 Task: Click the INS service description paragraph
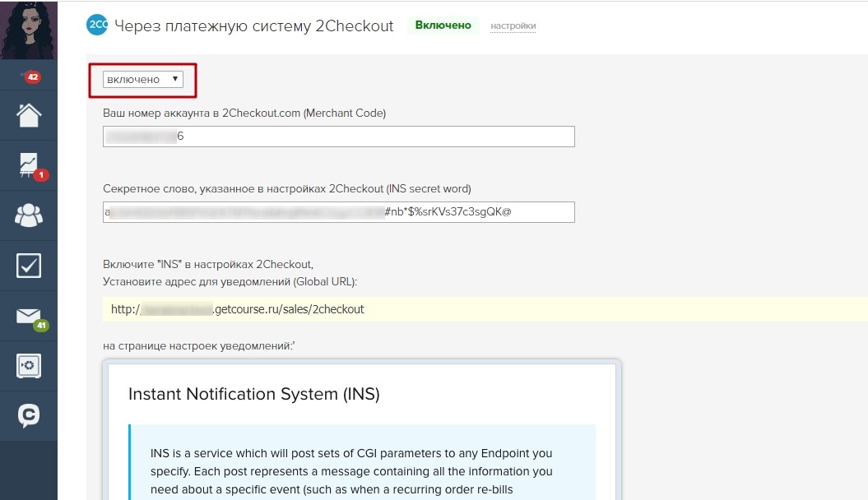351,471
